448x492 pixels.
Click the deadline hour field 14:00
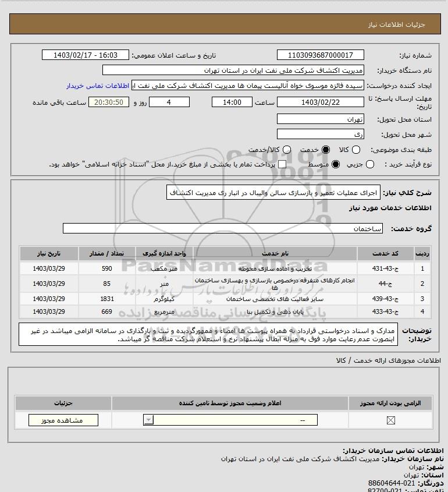[232, 102]
